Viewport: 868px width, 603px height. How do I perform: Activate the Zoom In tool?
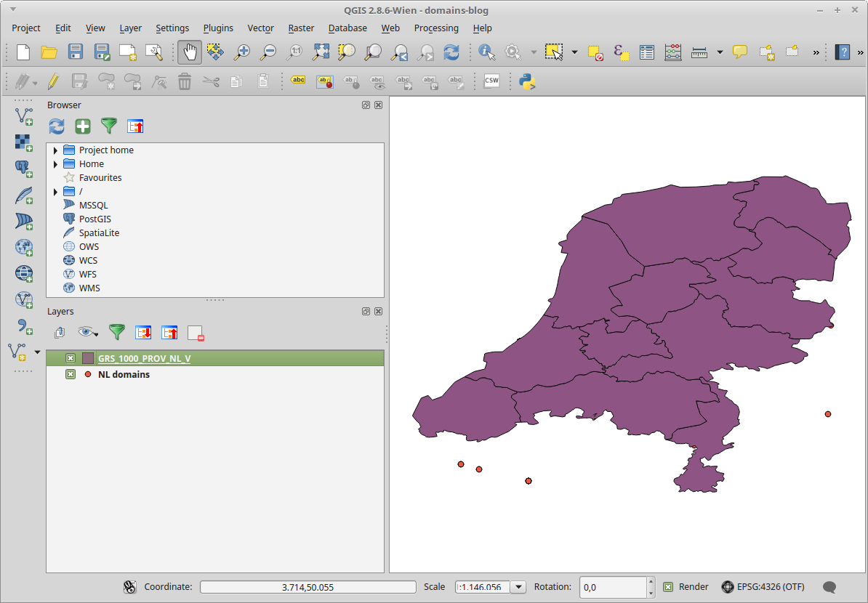242,52
